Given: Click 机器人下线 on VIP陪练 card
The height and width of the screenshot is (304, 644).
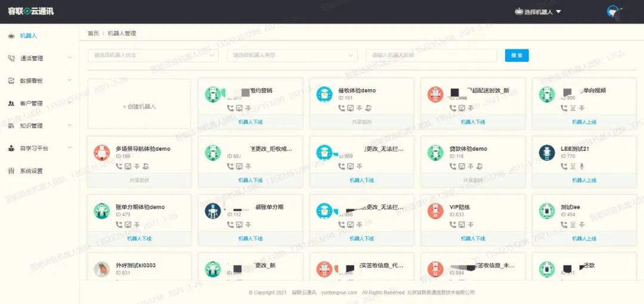Looking at the screenshot, I should click(473, 238).
